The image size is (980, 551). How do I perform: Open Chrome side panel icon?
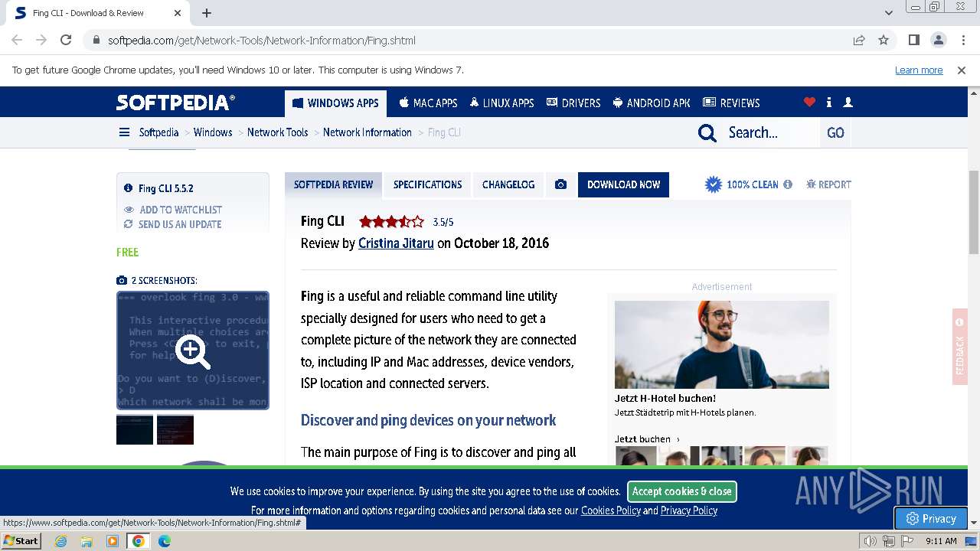coord(913,40)
